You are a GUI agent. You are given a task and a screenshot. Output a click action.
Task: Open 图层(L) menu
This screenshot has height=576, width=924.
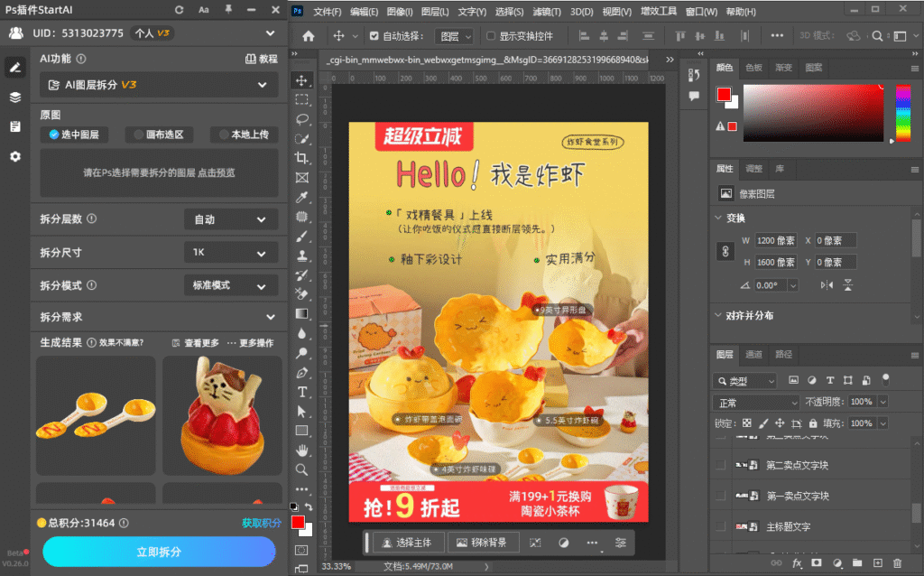[435, 11]
